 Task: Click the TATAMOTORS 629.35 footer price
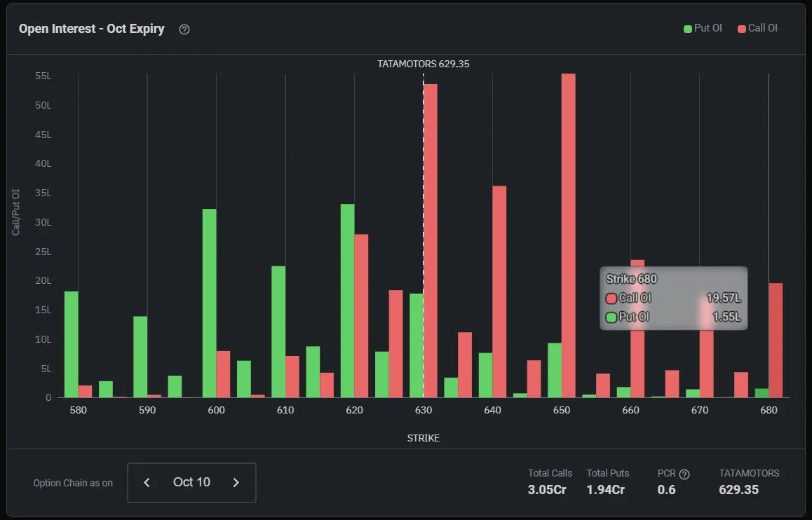738,490
